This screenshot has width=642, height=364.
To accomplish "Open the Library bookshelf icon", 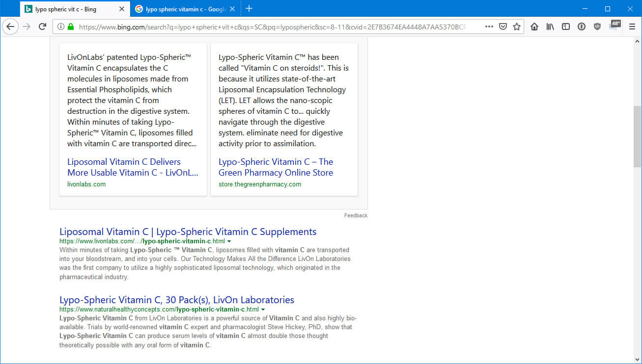I will pyautogui.click(x=550, y=26).
